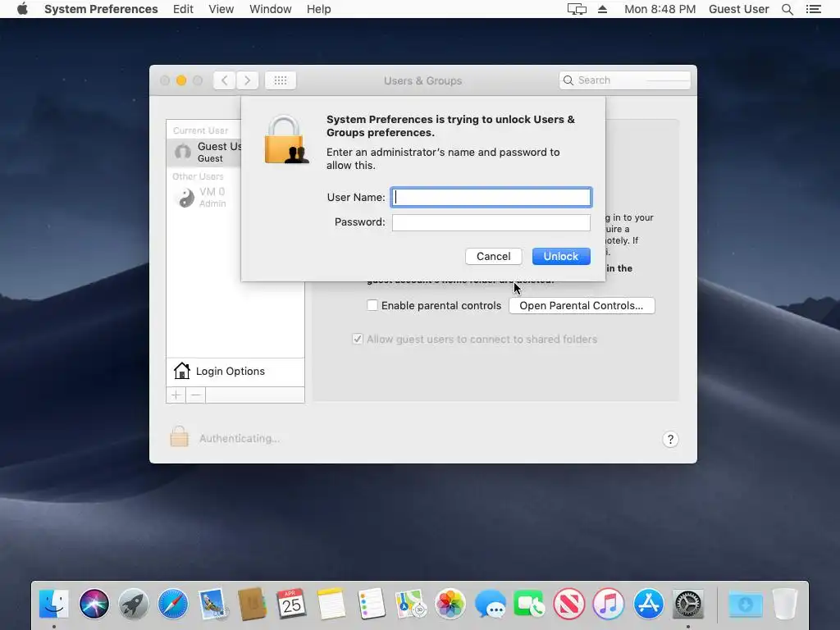This screenshot has height=630, width=840.
Task: Open Finder from the Dock
Action: 54,604
